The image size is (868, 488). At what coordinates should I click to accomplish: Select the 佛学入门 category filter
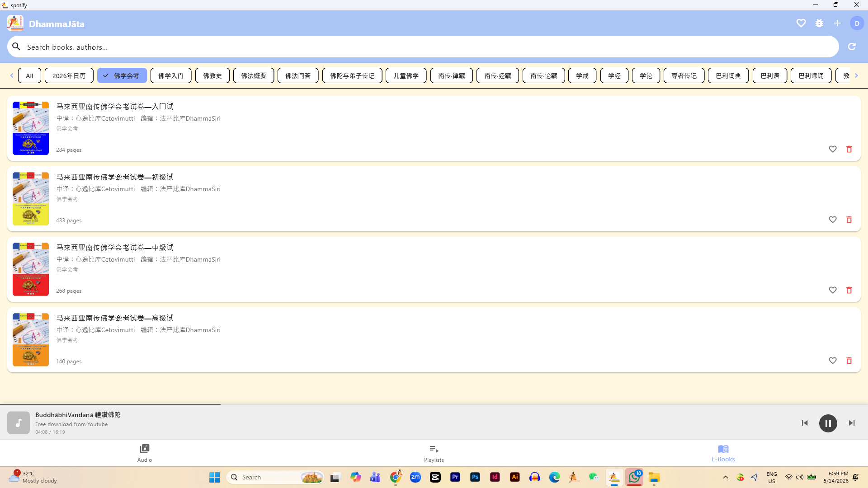(x=171, y=75)
